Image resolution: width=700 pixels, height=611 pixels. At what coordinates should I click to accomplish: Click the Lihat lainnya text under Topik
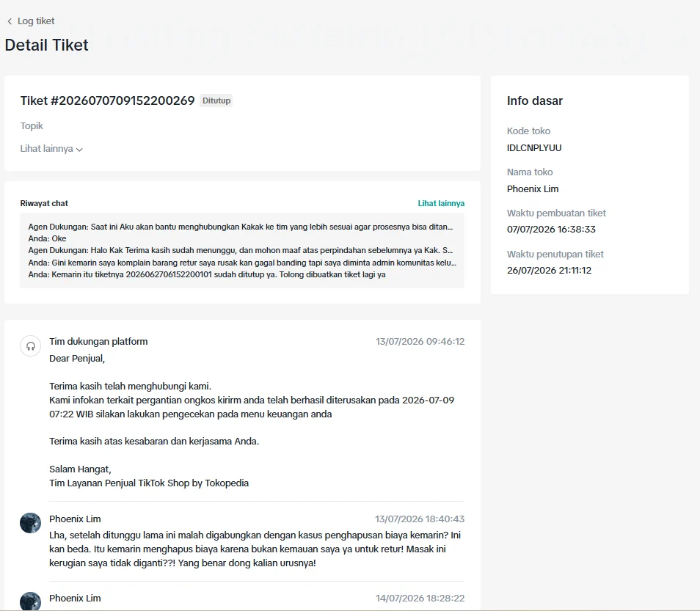46,149
